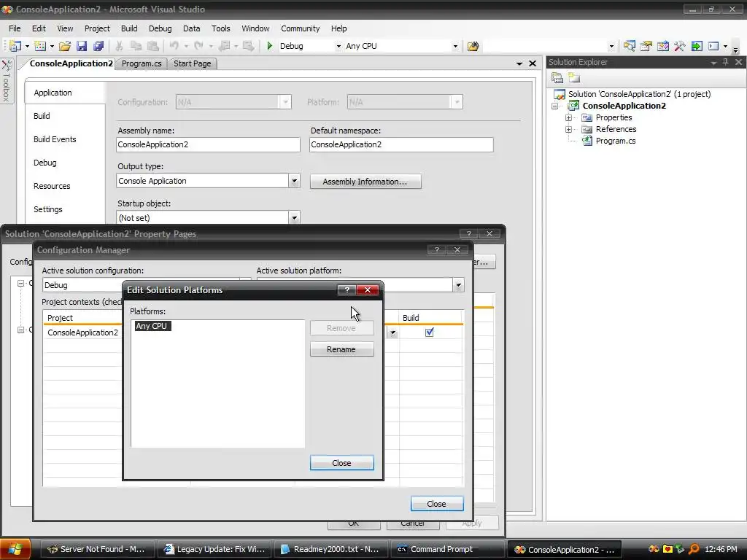Open the Active solution configuration Debug dropdown
Screen dimensions: 747x560
(x=245, y=280)
